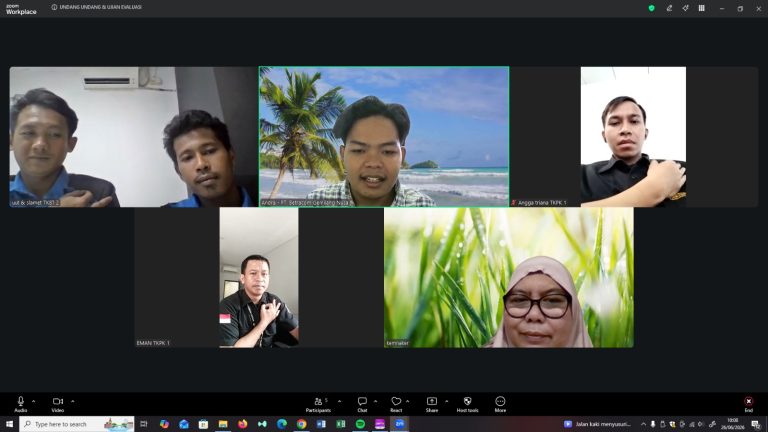The width and height of the screenshot is (768, 432).
Task: Select the 'uut & slamet' video tile
Action: pos(134,137)
